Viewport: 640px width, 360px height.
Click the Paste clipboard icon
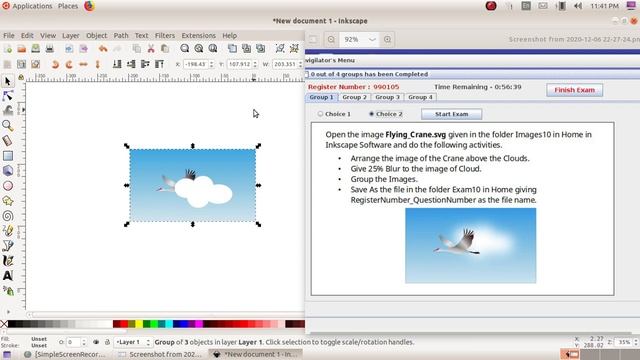[165, 49]
